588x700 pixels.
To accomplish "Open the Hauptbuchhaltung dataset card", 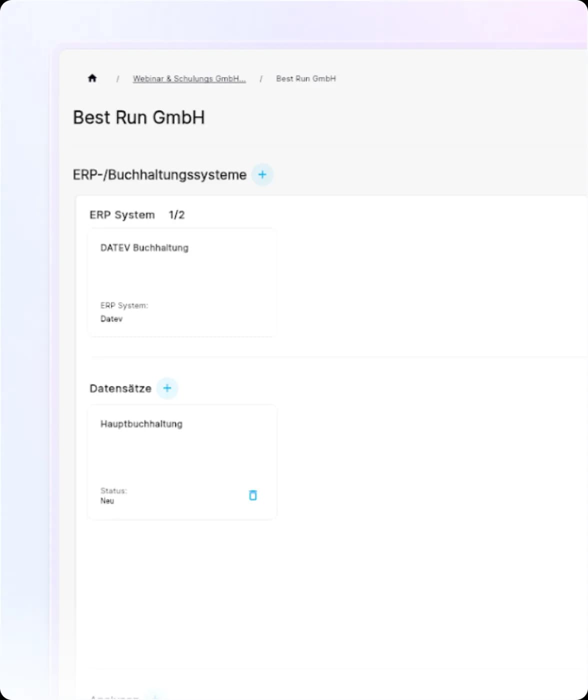I will point(181,461).
